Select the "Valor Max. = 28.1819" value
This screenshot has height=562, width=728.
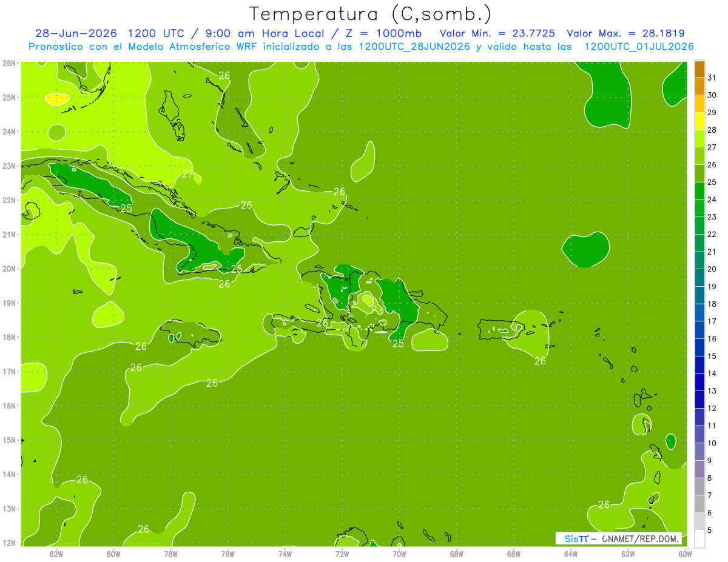click(x=625, y=33)
